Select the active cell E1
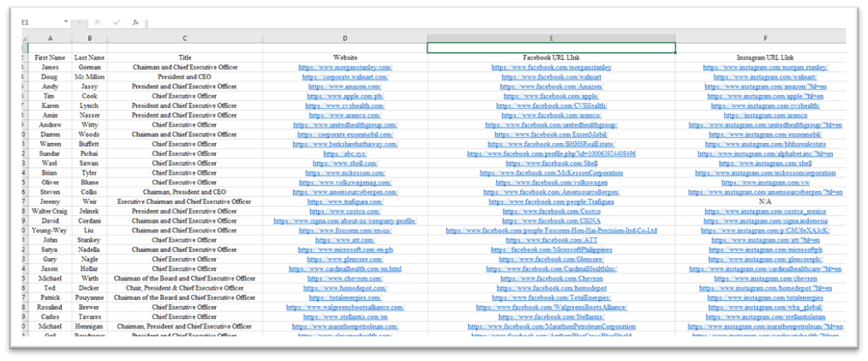The width and height of the screenshot is (868, 361). [x=551, y=48]
